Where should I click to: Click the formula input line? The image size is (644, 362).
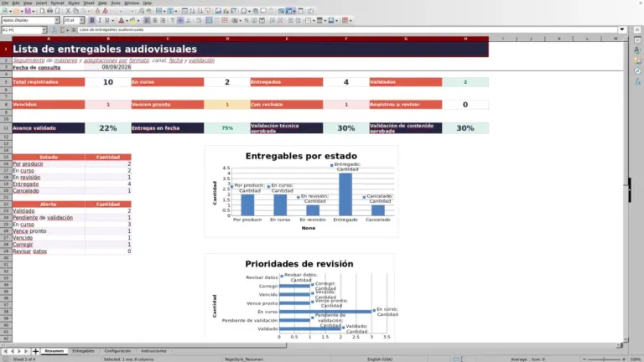click(x=347, y=29)
